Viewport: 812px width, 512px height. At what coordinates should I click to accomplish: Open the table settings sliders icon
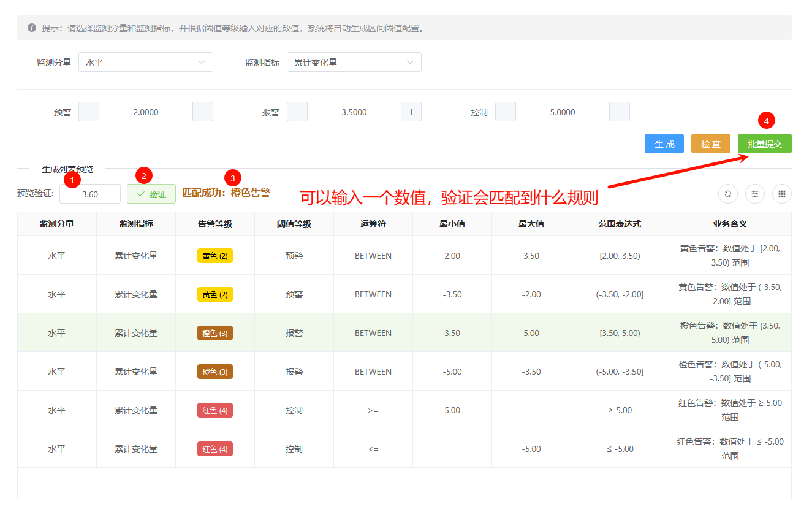[x=754, y=194]
